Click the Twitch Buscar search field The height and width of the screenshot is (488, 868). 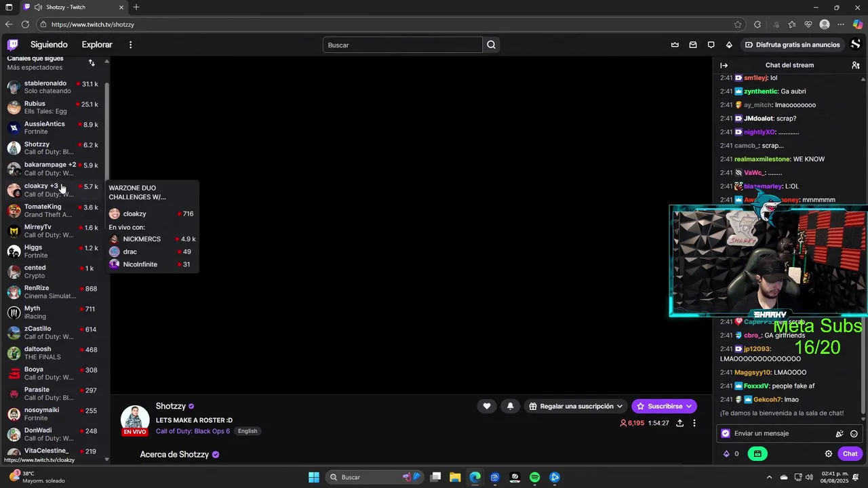403,45
